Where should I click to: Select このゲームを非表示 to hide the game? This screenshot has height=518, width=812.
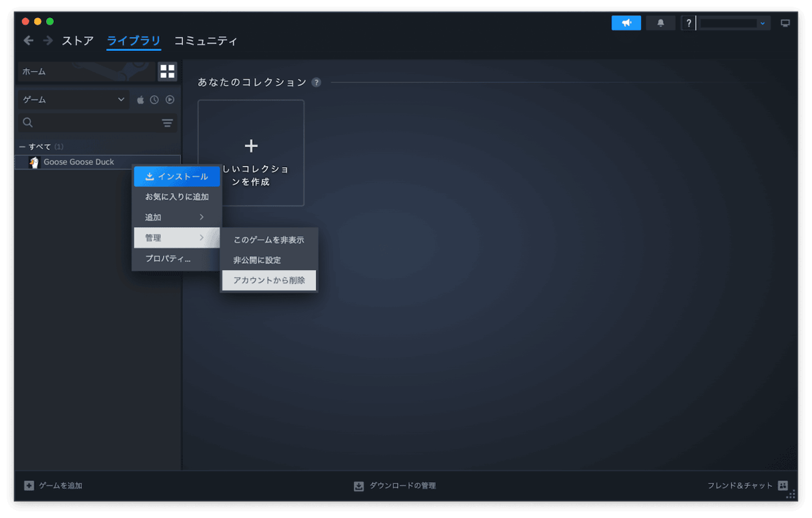click(x=269, y=239)
